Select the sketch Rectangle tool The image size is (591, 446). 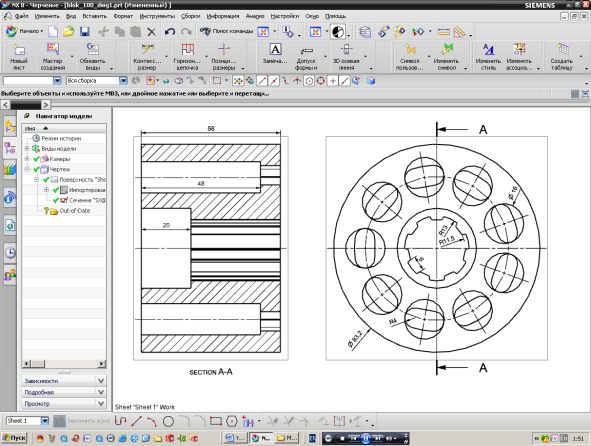pos(216,421)
